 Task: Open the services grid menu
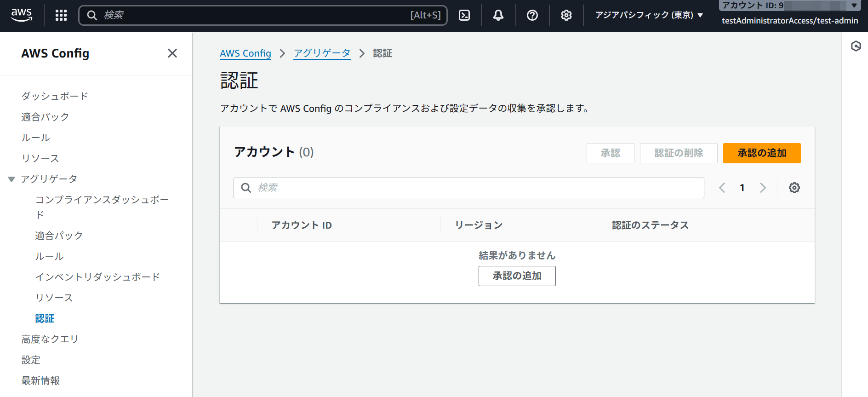point(61,15)
